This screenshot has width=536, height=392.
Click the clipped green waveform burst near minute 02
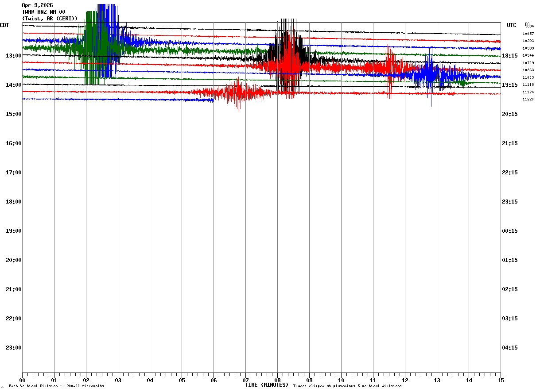click(x=92, y=48)
